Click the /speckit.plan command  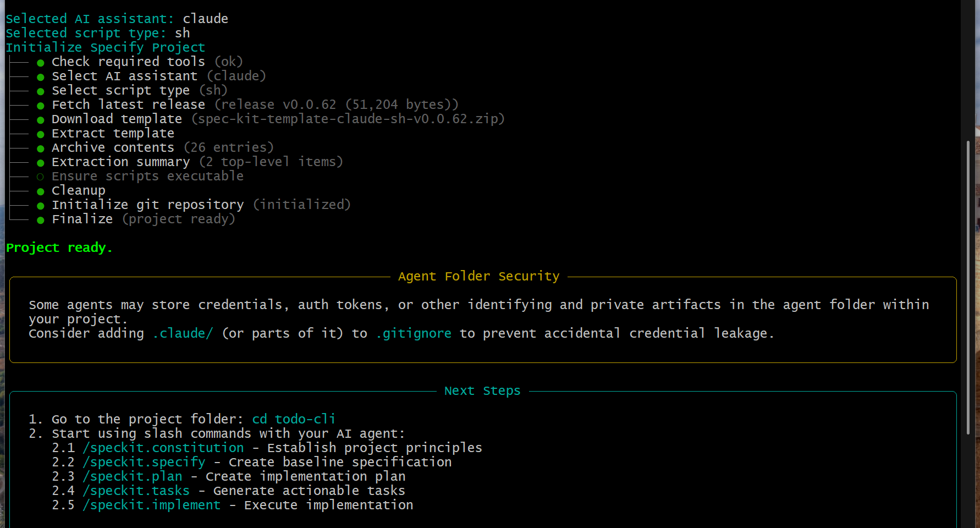coord(133,476)
